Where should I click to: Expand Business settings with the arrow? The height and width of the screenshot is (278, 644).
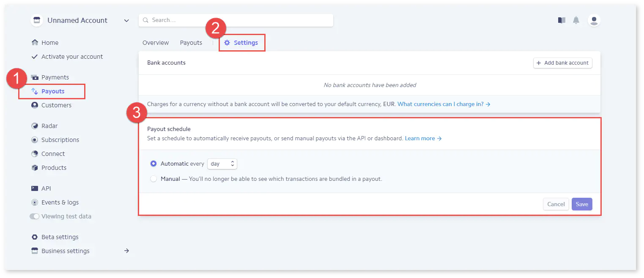point(126,251)
